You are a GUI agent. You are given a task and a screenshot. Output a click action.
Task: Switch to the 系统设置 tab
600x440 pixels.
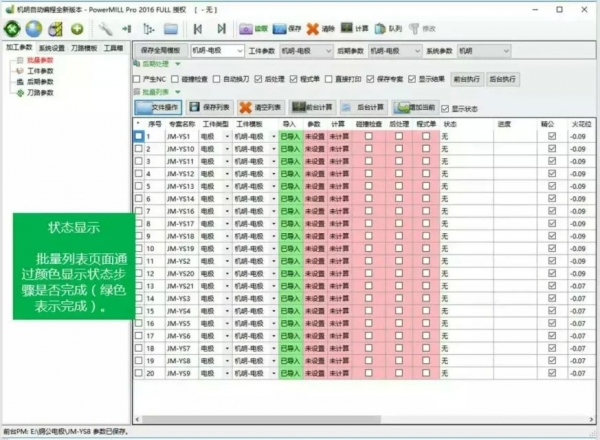(52, 48)
